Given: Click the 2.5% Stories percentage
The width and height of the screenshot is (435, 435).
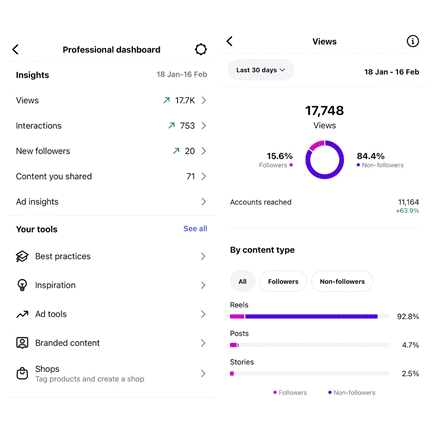Looking at the screenshot, I should (410, 373).
